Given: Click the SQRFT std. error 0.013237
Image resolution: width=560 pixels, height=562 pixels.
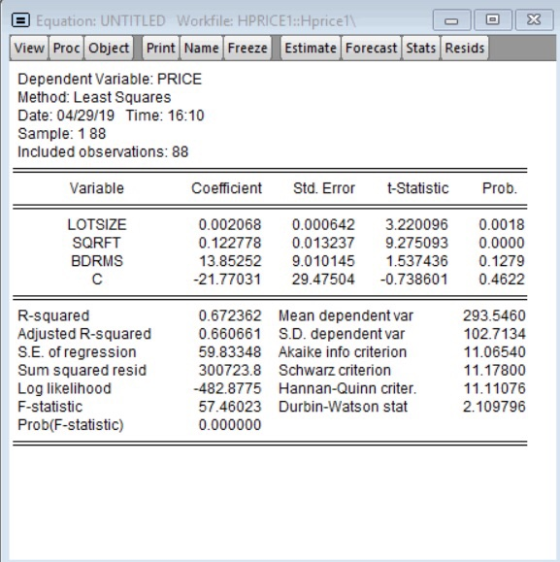Looking at the screenshot, I should tap(323, 243).
